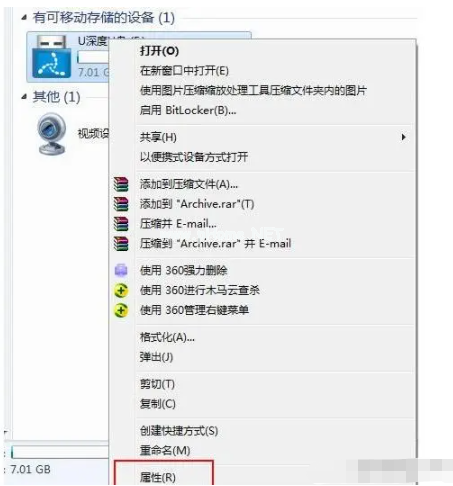The width and height of the screenshot is (453, 486).
Task: Click 在新窗口中打开(E) entry
Action: pyautogui.click(x=184, y=71)
